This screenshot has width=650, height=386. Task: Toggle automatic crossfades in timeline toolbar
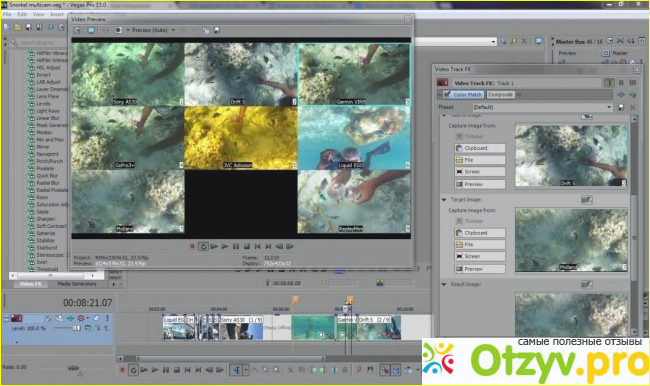click(x=395, y=370)
